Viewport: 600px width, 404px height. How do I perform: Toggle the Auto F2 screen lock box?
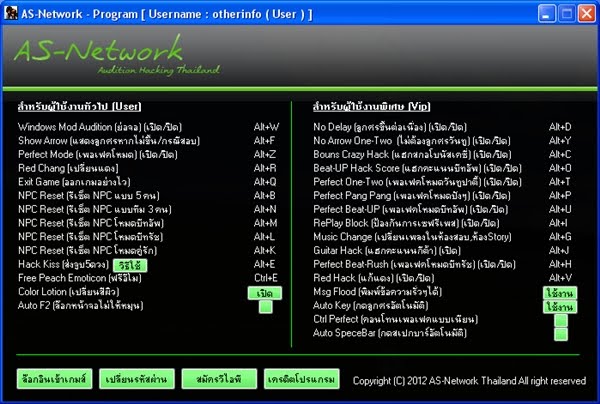pos(266,307)
